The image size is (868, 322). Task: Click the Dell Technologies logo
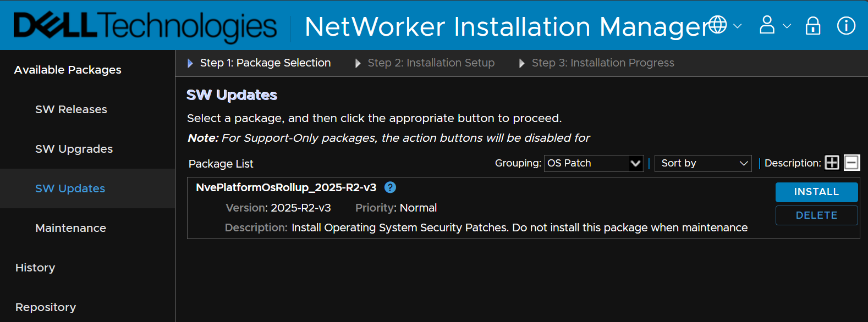point(145,26)
